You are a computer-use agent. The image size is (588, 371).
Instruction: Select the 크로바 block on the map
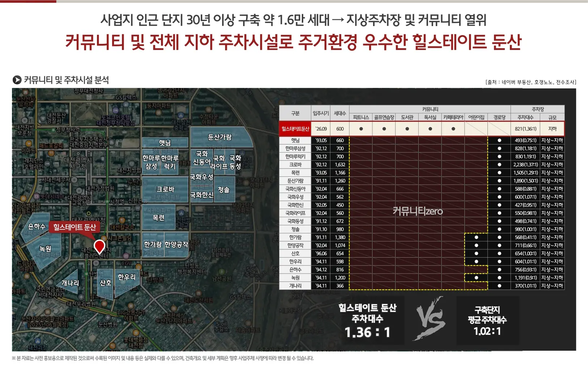tap(165, 189)
